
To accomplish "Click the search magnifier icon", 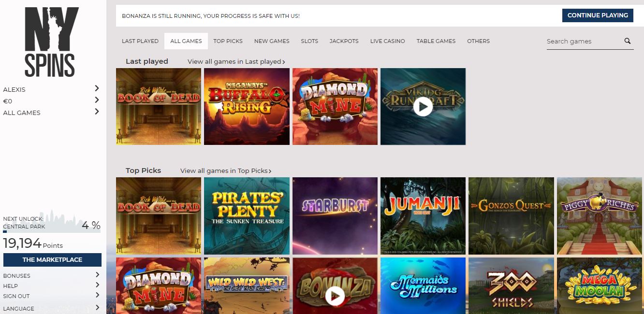I will click(628, 41).
